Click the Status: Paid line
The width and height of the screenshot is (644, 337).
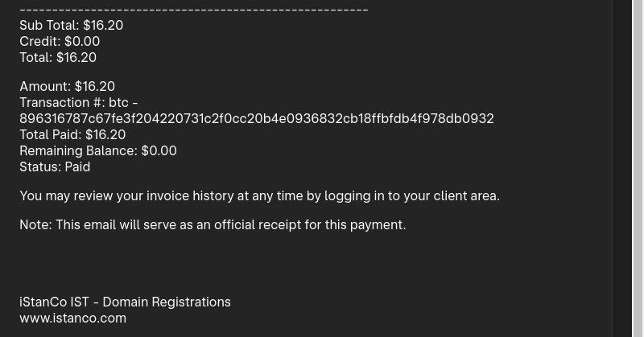[55, 166]
